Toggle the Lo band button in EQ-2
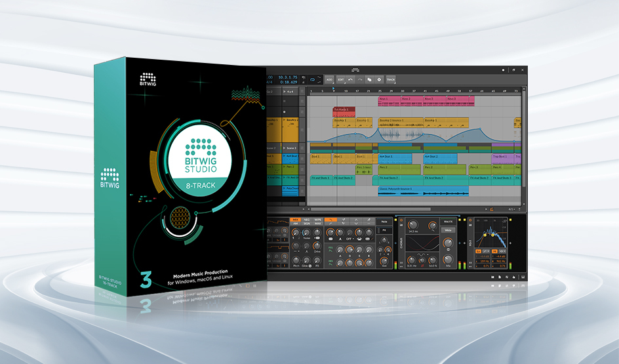 478,251
